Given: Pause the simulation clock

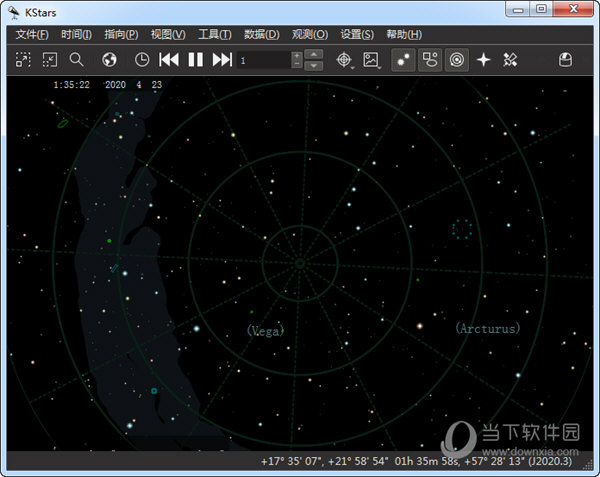Looking at the screenshot, I should coord(196,60).
